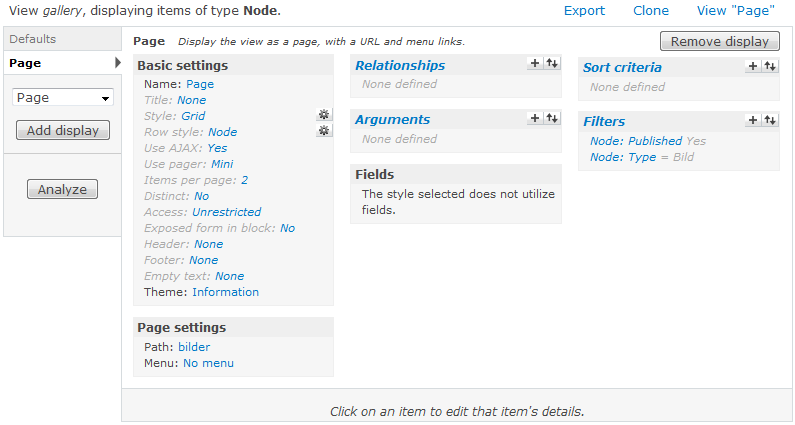This screenshot has width=795, height=425.
Task: Click the Analyze button
Action: [62, 190]
